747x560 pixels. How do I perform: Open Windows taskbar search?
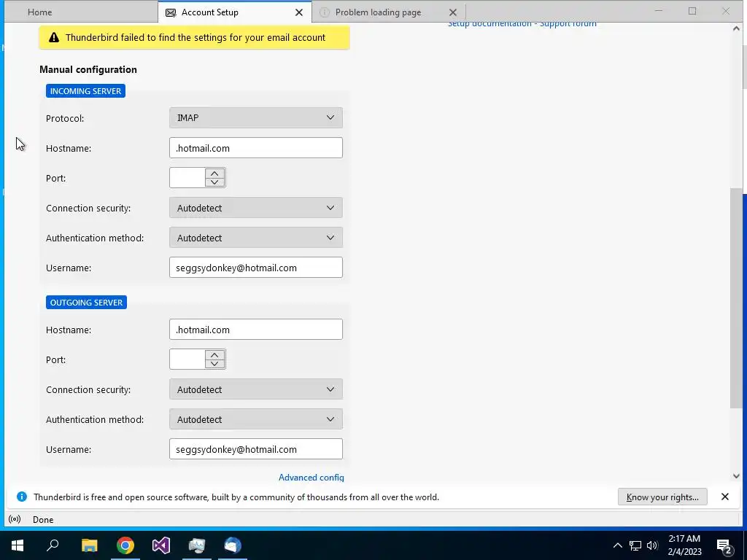pyautogui.click(x=53, y=545)
